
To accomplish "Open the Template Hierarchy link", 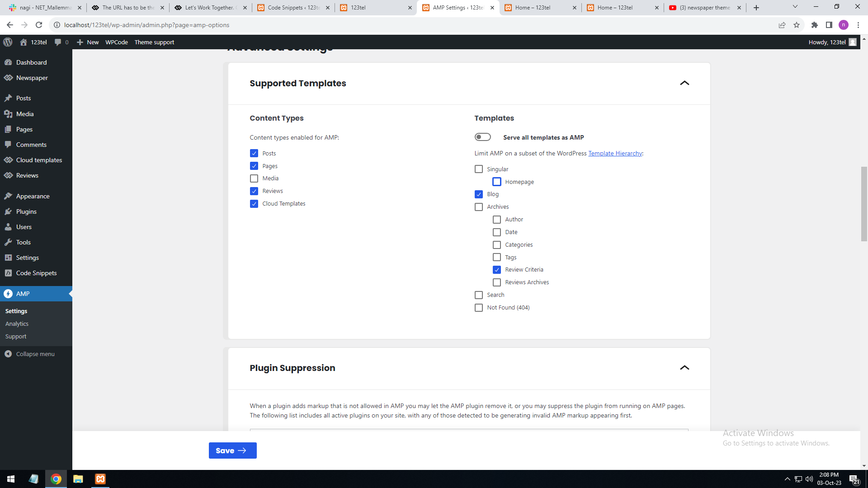I will pos(615,153).
